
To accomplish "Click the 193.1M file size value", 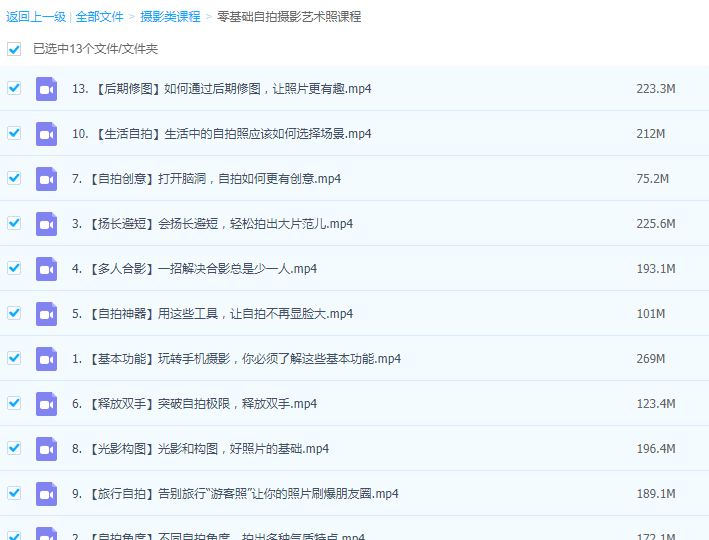I will 656,269.
